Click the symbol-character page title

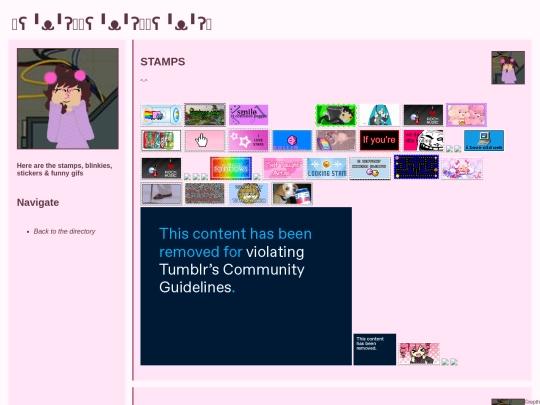pyautogui.click(x=112, y=23)
